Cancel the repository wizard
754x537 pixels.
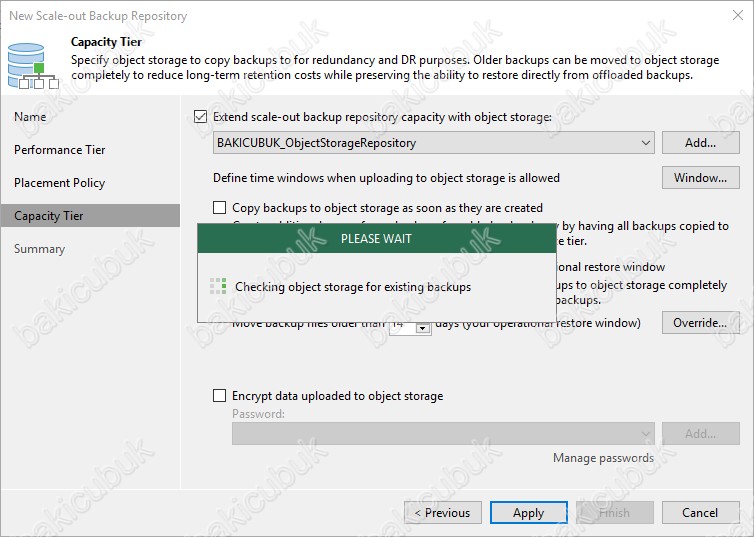[700, 513]
